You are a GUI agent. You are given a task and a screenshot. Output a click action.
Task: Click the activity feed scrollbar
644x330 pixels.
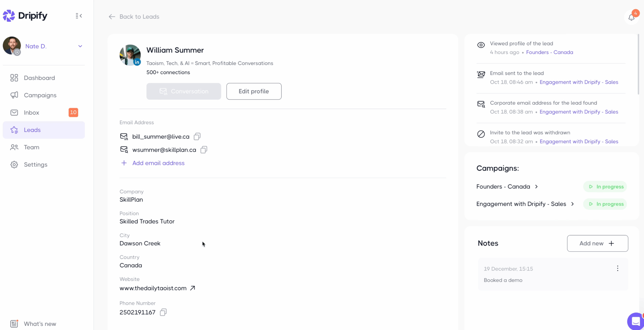[x=638, y=64]
